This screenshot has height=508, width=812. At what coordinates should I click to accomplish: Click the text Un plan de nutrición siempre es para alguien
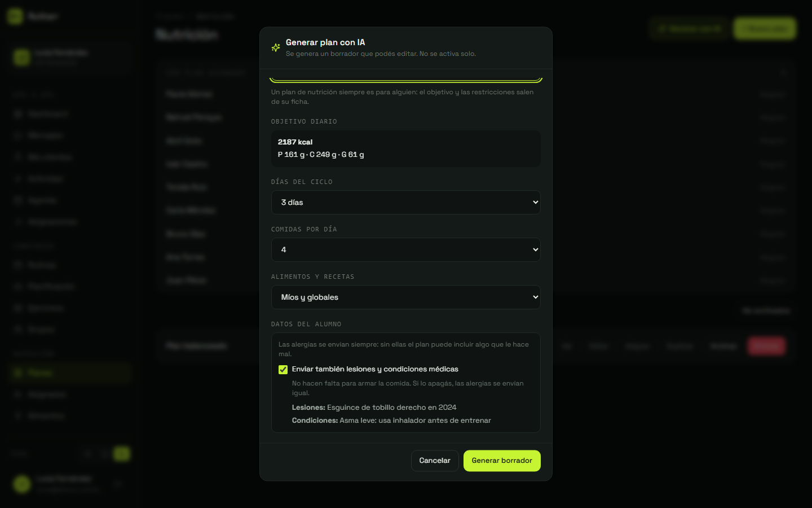[x=402, y=97]
